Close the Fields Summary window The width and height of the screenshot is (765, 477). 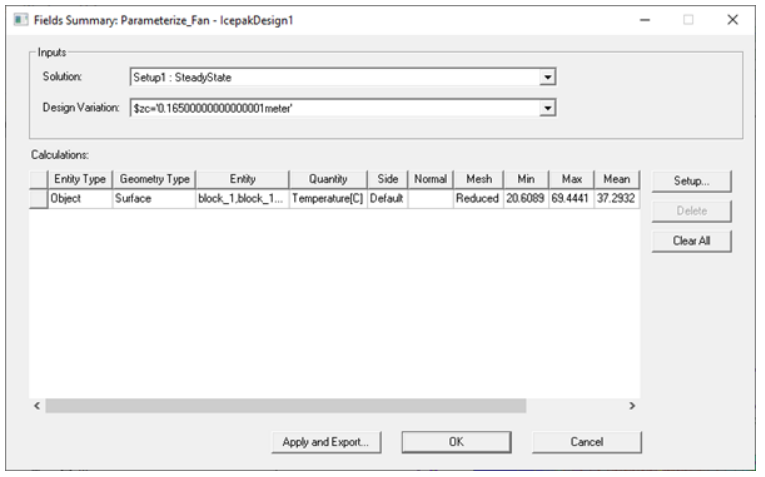[x=732, y=20]
